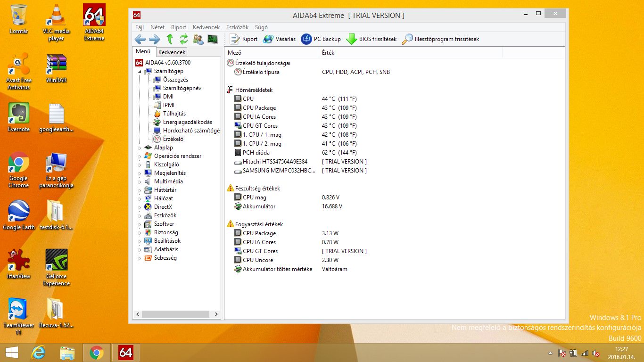The height and width of the screenshot is (362, 644).
Task: Select Túlhajtás flame icon item
Action: pos(174,114)
